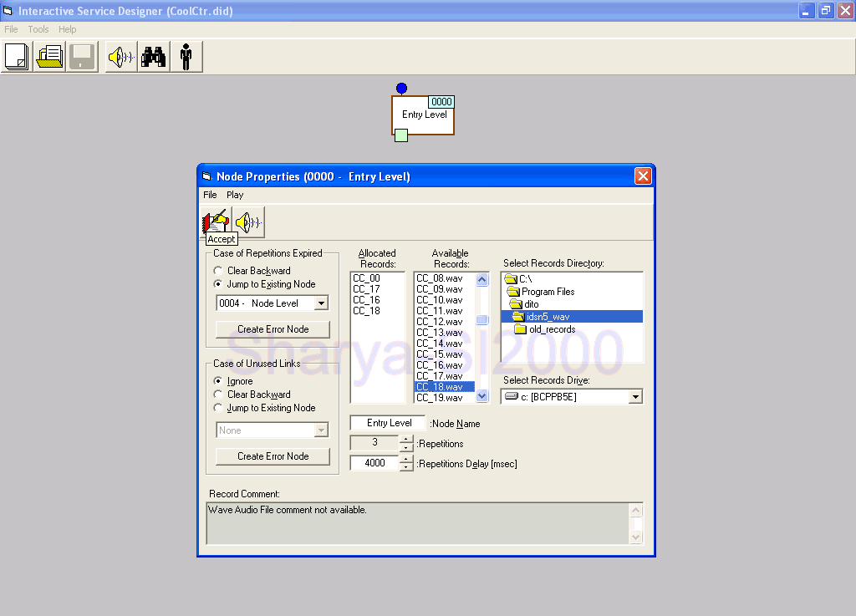Click the Accept icon in Node Properties
The height and width of the screenshot is (616, 856).
(217, 221)
